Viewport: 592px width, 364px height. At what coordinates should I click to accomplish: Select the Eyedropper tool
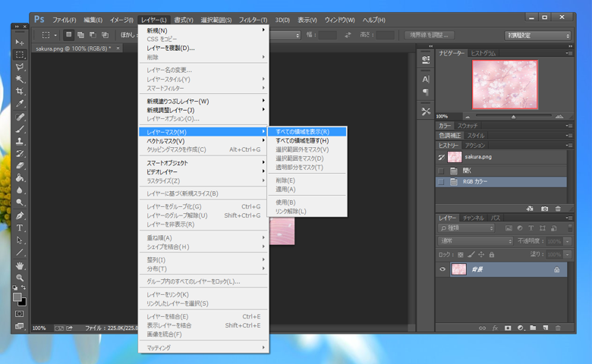pos(20,104)
